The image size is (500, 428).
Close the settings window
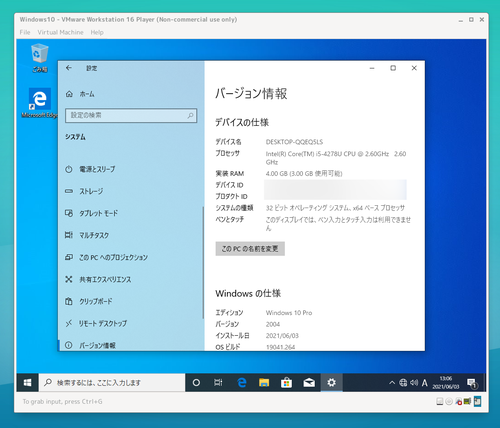pyautogui.click(x=414, y=68)
